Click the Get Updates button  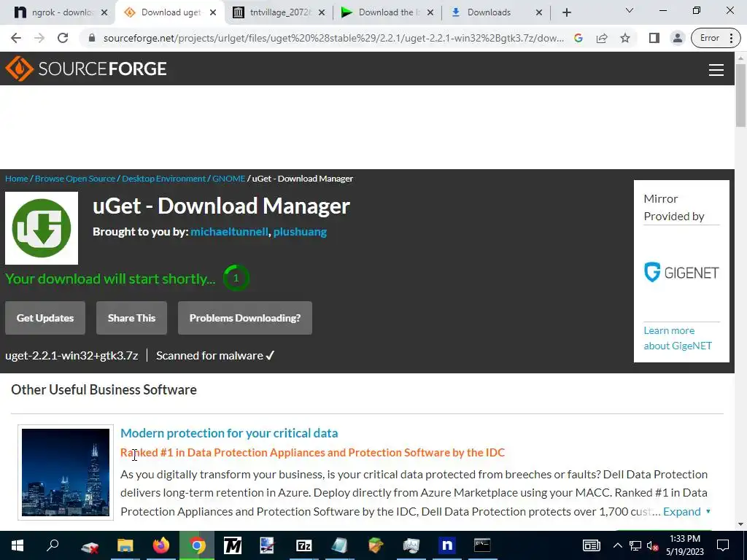pos(45,318)
